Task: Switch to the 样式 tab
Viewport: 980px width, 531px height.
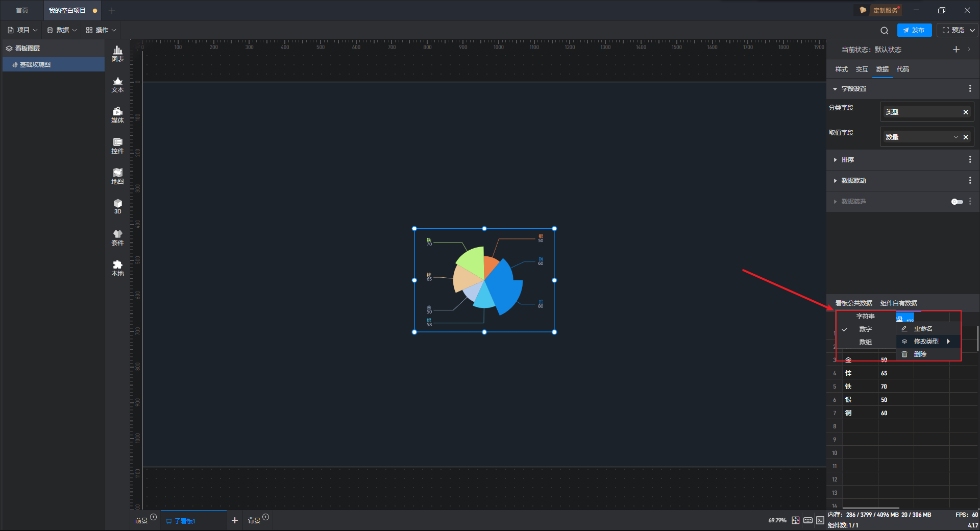Action: [841, 69]
